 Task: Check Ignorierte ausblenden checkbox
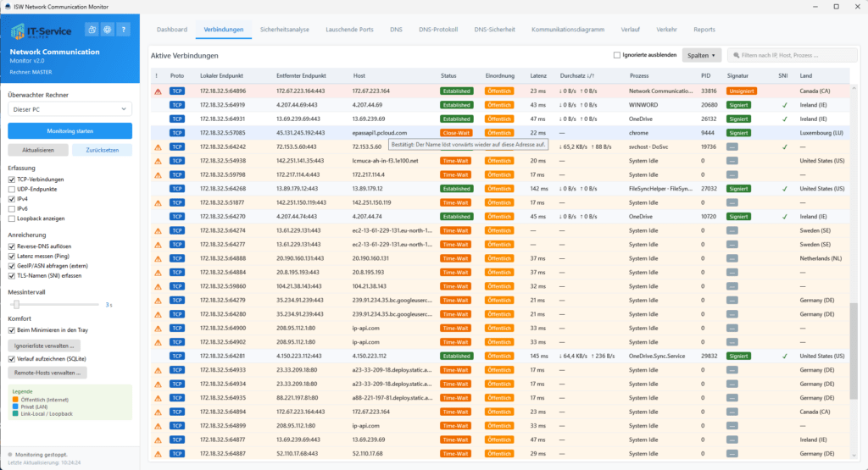(x=617, y=55)
